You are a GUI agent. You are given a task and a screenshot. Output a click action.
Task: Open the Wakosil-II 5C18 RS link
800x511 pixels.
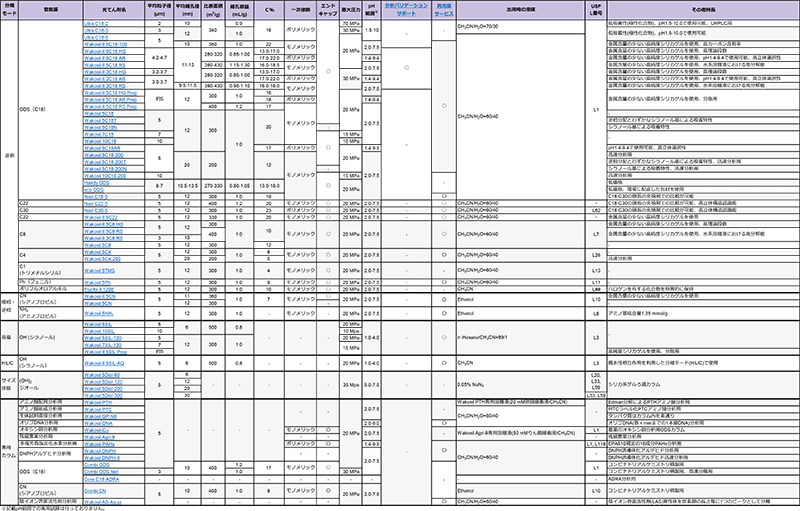pyautogui.click(x=105, y=65)
